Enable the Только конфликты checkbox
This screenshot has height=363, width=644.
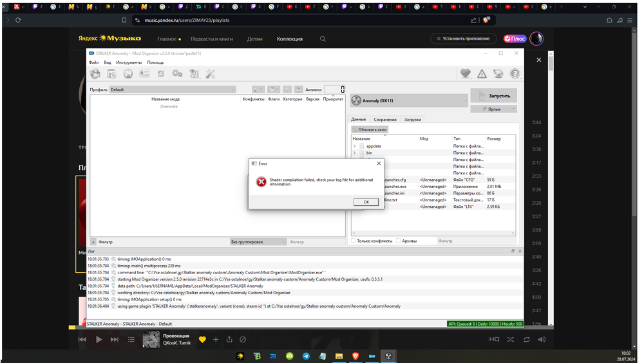coord(353,241)
